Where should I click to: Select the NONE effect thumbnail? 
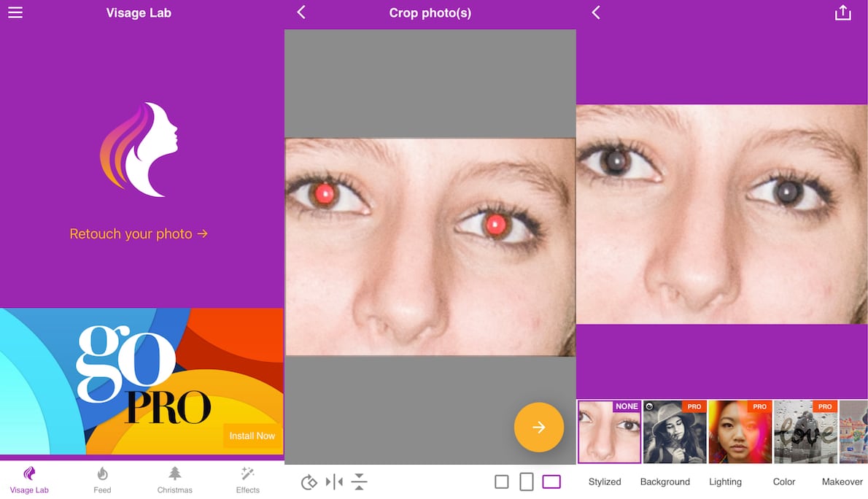609,432
